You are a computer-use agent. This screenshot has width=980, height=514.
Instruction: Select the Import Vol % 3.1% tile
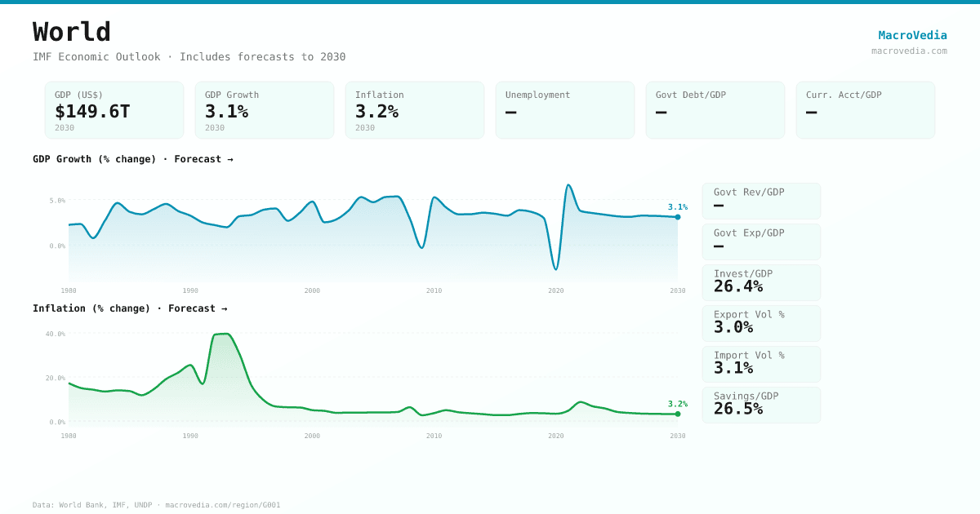[761, 364]
